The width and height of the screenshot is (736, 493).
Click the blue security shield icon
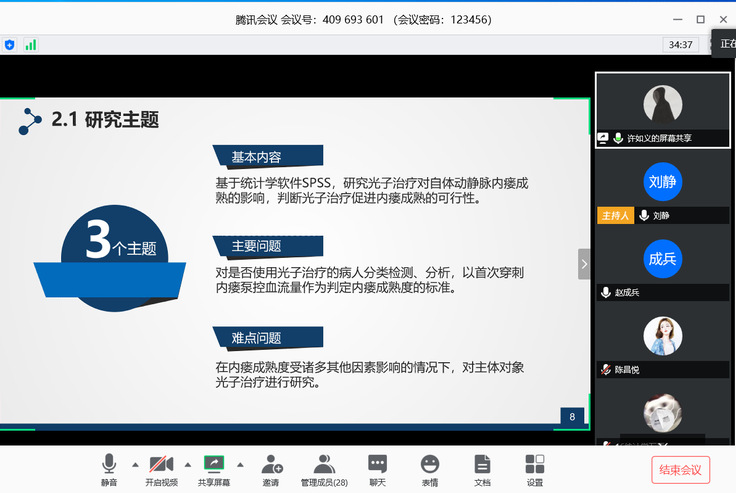[x=10, y=45]
